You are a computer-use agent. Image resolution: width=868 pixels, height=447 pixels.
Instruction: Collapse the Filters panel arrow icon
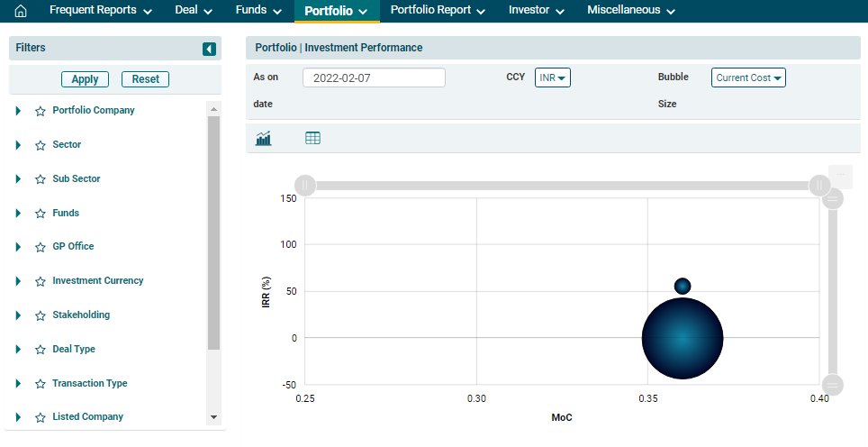[x=209, y=49]
